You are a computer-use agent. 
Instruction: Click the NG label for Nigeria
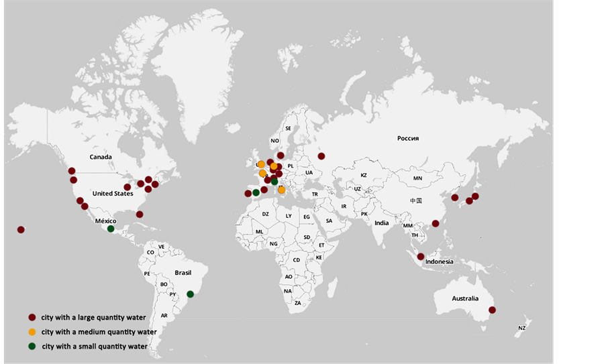(x=273, y=243)
